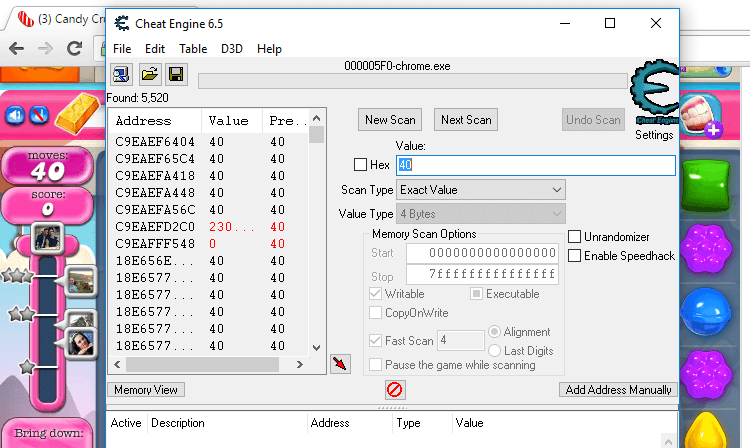Click the address list scroll down arrow
Screen dimensions: 750x448
coord(316,348)
